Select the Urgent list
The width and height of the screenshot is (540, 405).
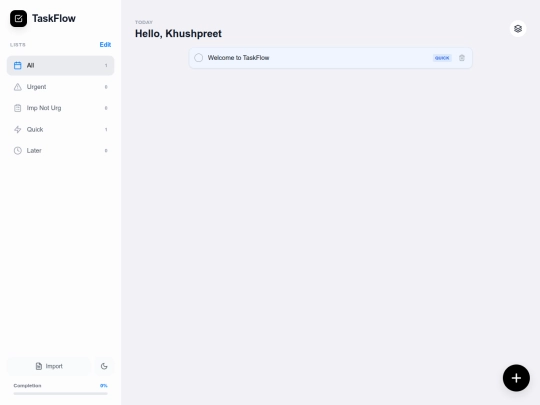60,87
